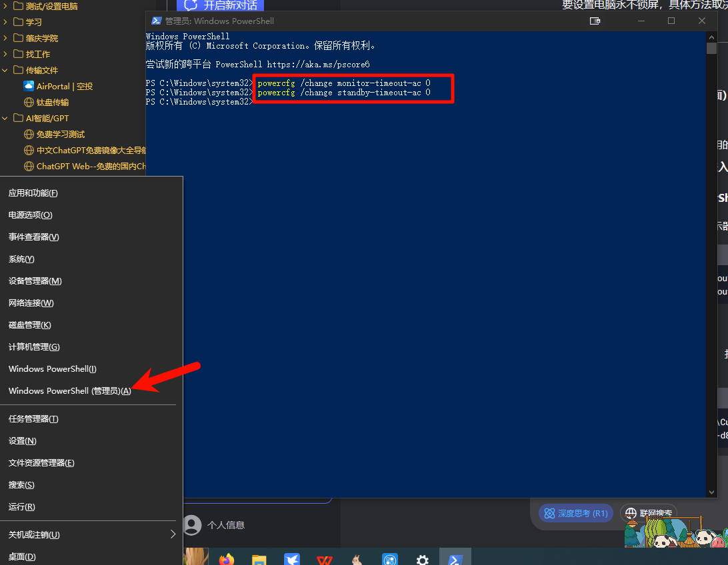This screenshot has width=728, height=565.
Task: Click the https://aka.ms/pscore6 text in PowerShell
Action: 318,65
